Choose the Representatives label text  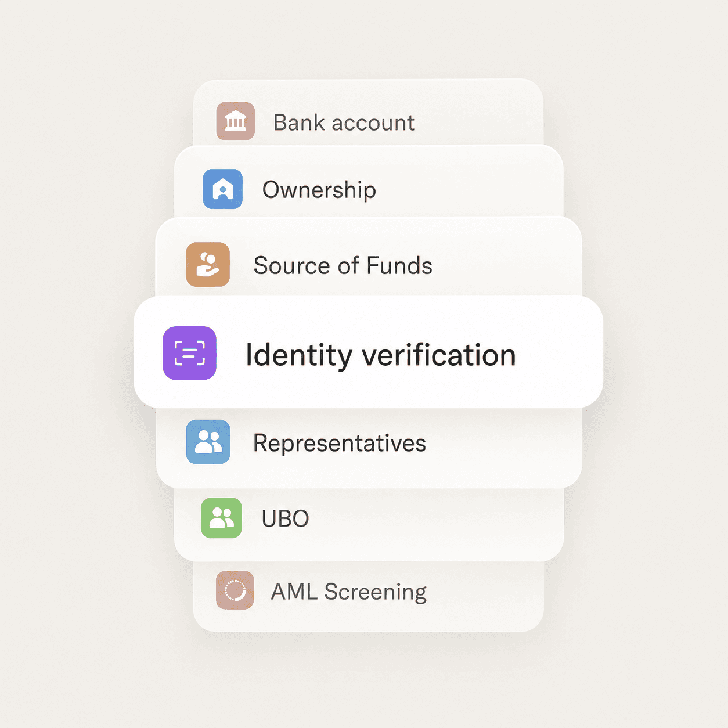(340, 444)
